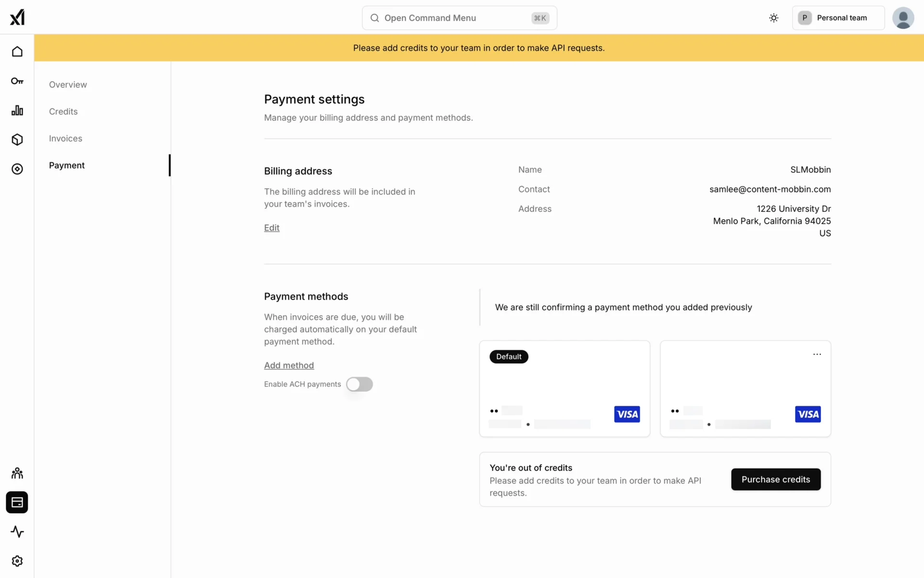The image size is (924, 578).
Task: Open the settings gear sidebar icon
Action: [17, 561]
